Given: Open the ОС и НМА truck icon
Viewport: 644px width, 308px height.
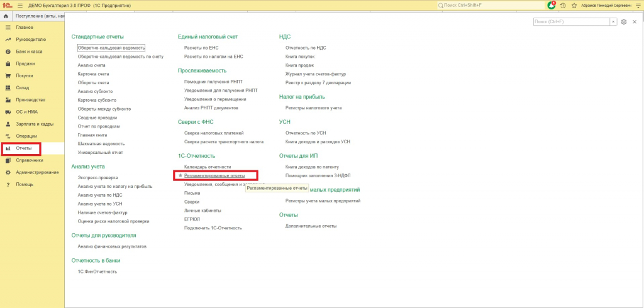Looking at the screenshot, I should 8,112.
